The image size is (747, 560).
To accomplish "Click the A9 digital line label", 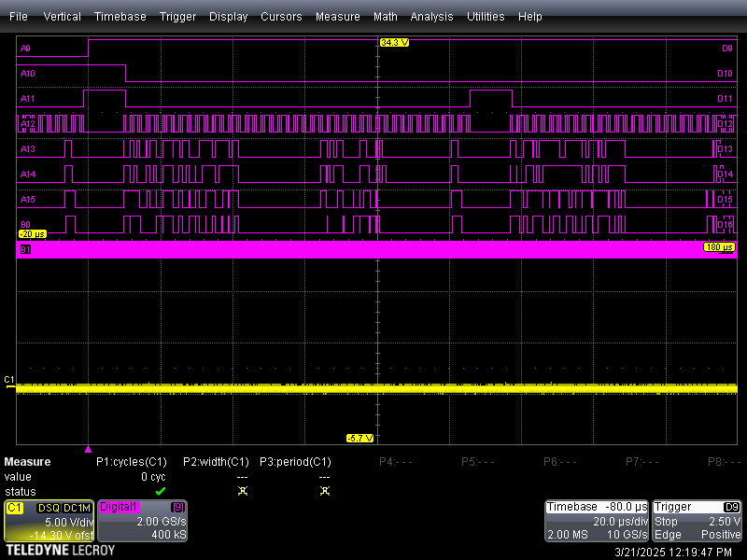I will (25, 49).
